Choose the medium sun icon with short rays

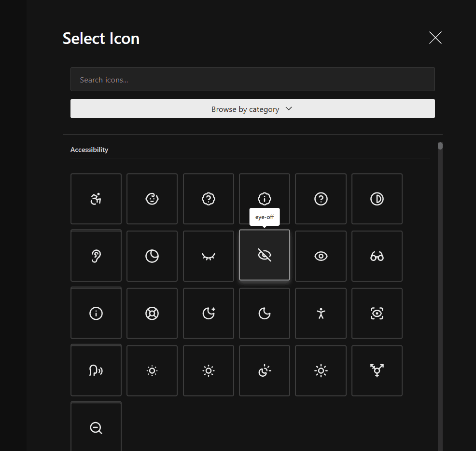[209, 370]
